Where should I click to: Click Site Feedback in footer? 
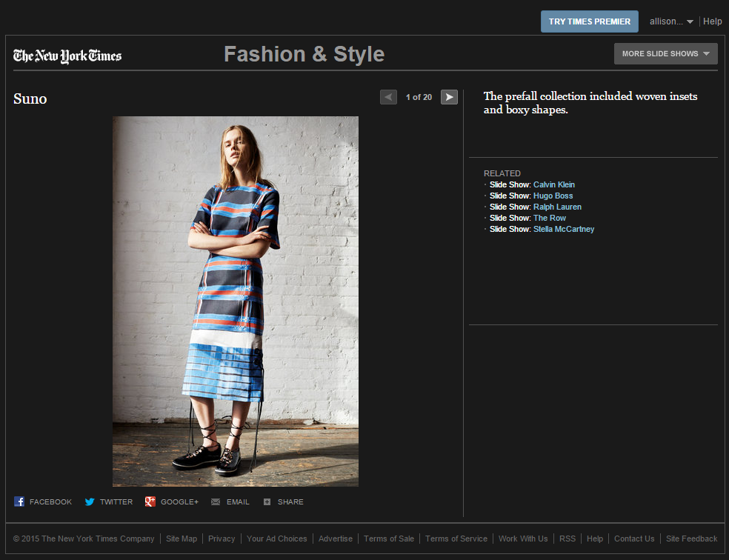tap(691, 539)
